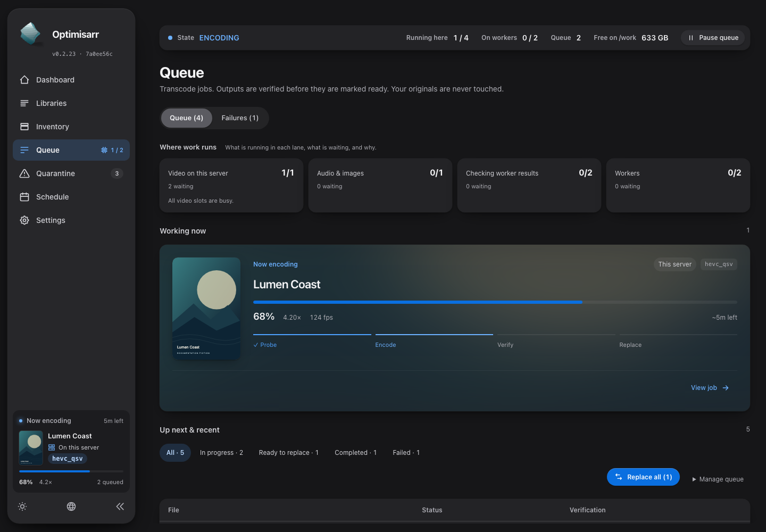Toggle the light/dark theme sun icon
The image size is (766, 532).
pos(22,506)
